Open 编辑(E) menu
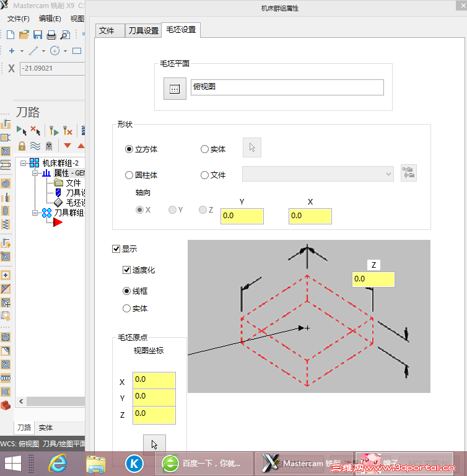Viewport: 467px width, 476px height. pyautogui.click(x=50, y=19)
